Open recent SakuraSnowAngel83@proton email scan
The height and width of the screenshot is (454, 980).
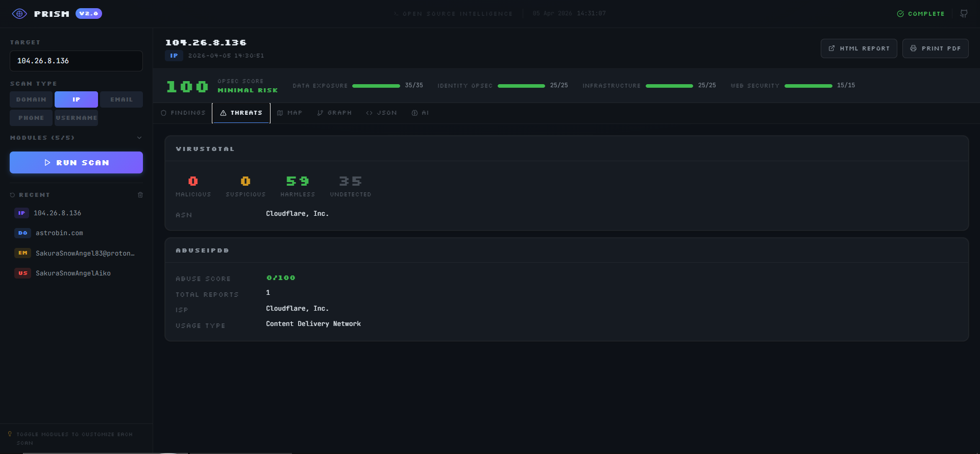click(x=76, y=253)
